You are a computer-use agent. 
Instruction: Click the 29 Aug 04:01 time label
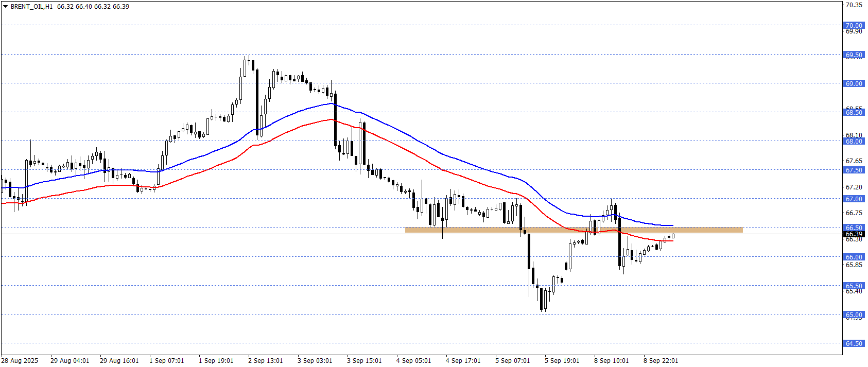(70, 361)
